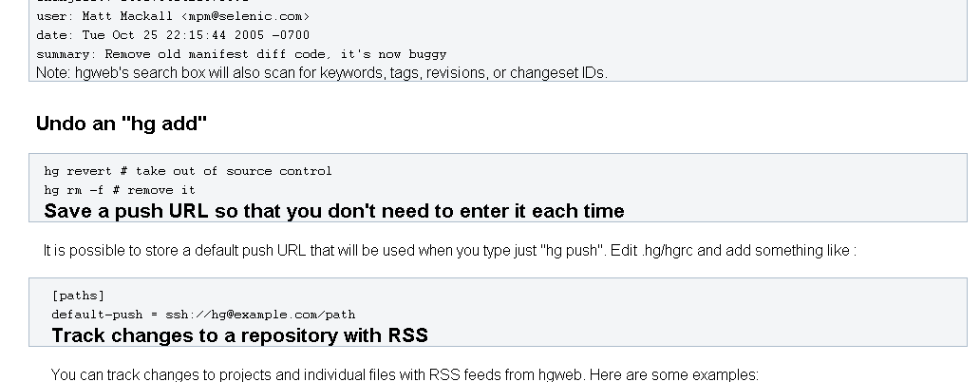Viewport: 980px width, 382px height.
Task: Click the 'Save a push URL' heading
Action: coord(333,211)
